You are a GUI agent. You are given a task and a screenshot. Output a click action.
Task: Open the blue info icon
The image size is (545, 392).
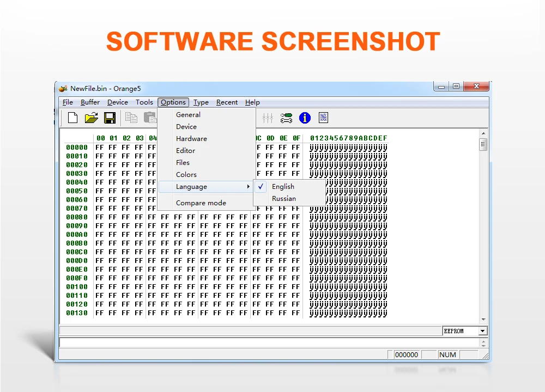305,118
